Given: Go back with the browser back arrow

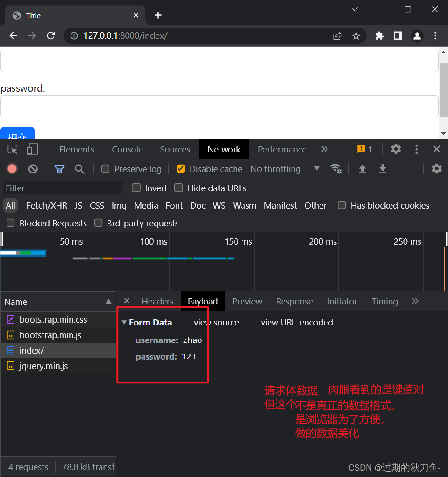Looking at the screenshot, I should (x=14, y=36).
